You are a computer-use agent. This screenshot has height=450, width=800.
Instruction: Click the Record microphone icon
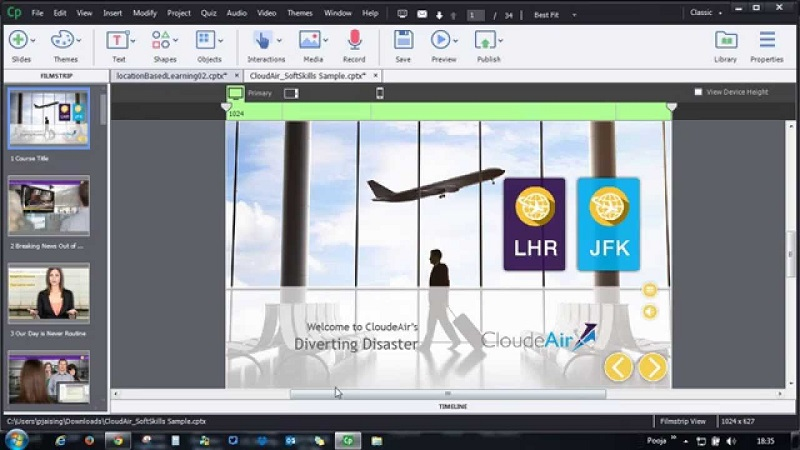[354, 40]
